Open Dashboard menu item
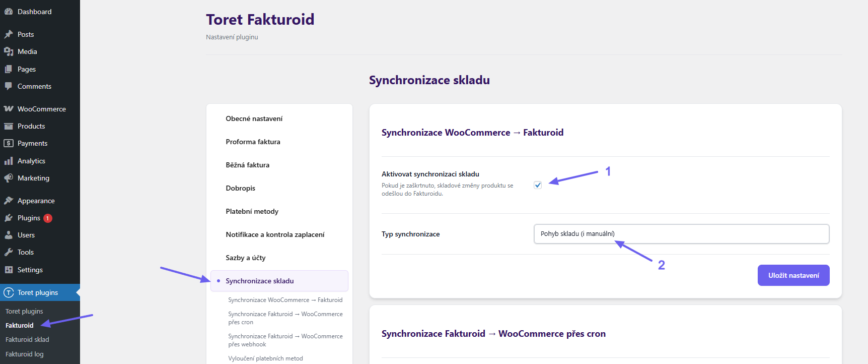Image resolution: width=868 pixels, height=364 pixels. (x=40, y=12)
